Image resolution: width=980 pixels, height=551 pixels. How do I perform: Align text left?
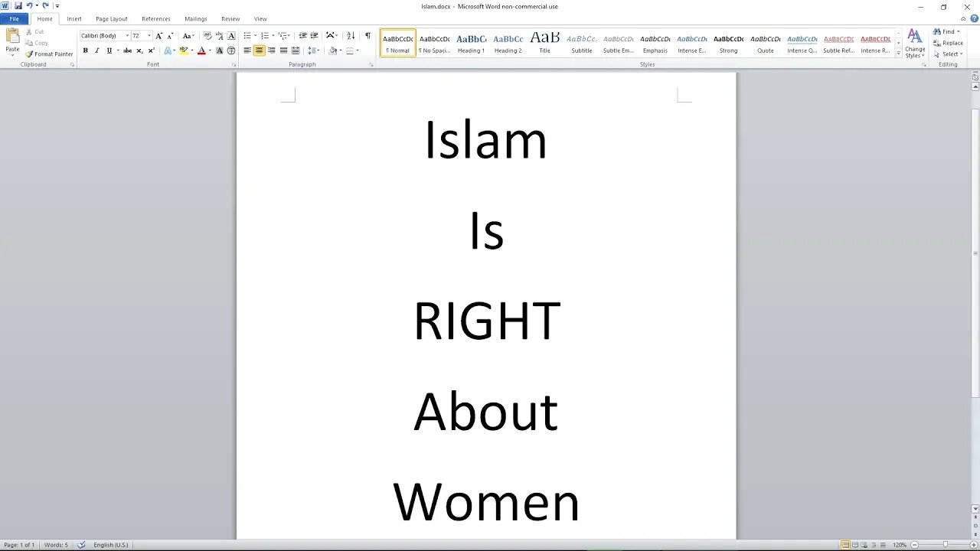(x=247, y=51)
